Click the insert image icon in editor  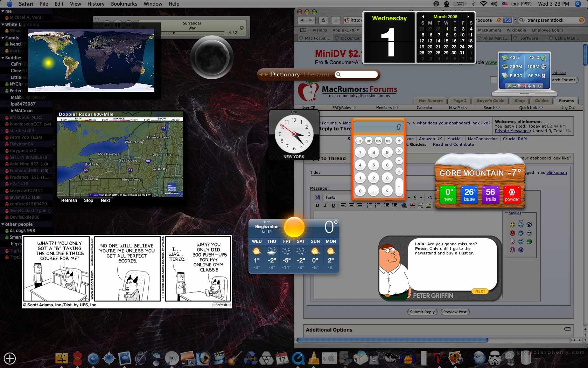click(x=429, y=205)
